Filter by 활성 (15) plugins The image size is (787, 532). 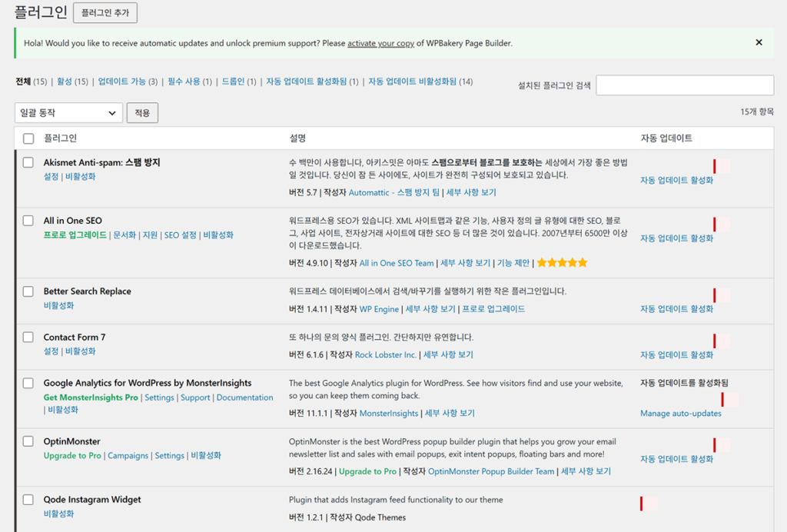pyautogui.click(x=72, y=81)
